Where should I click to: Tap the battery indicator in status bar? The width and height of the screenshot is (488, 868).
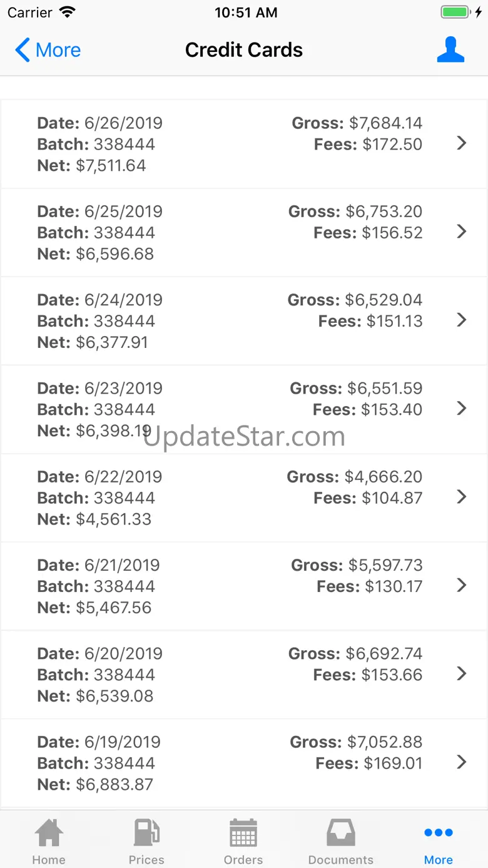[455, 13]
